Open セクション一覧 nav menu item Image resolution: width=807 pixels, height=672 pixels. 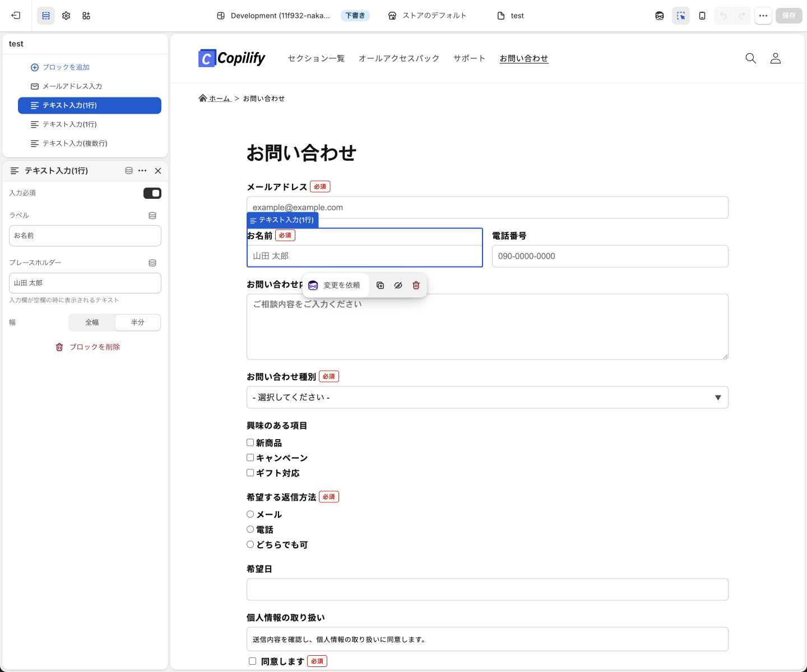click(x=316, y=58)
